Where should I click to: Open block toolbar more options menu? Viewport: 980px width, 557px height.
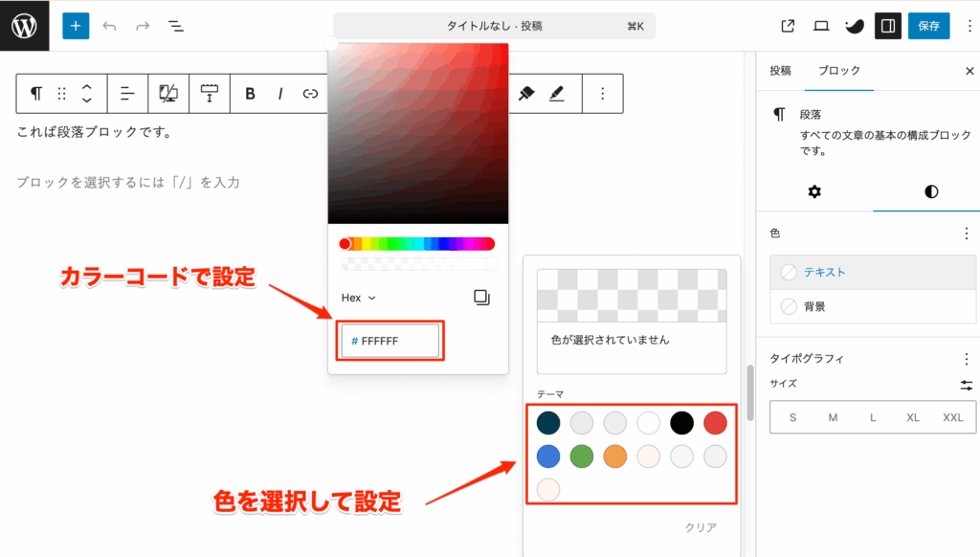point(602,93)
